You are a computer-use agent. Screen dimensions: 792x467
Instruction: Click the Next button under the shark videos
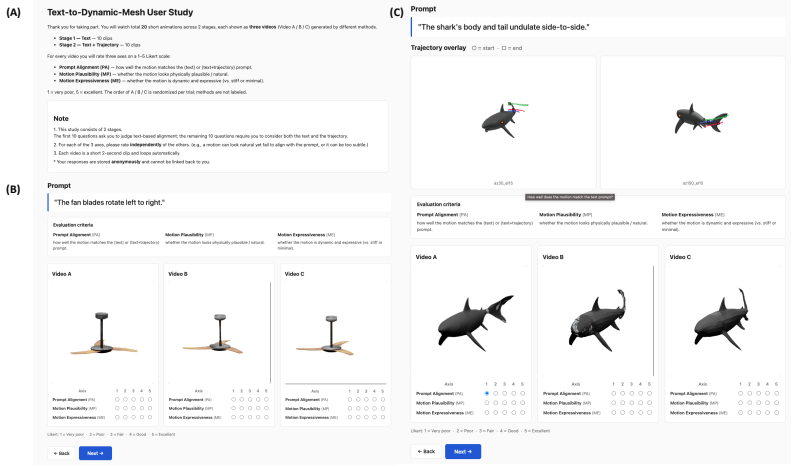click(463, 451)
